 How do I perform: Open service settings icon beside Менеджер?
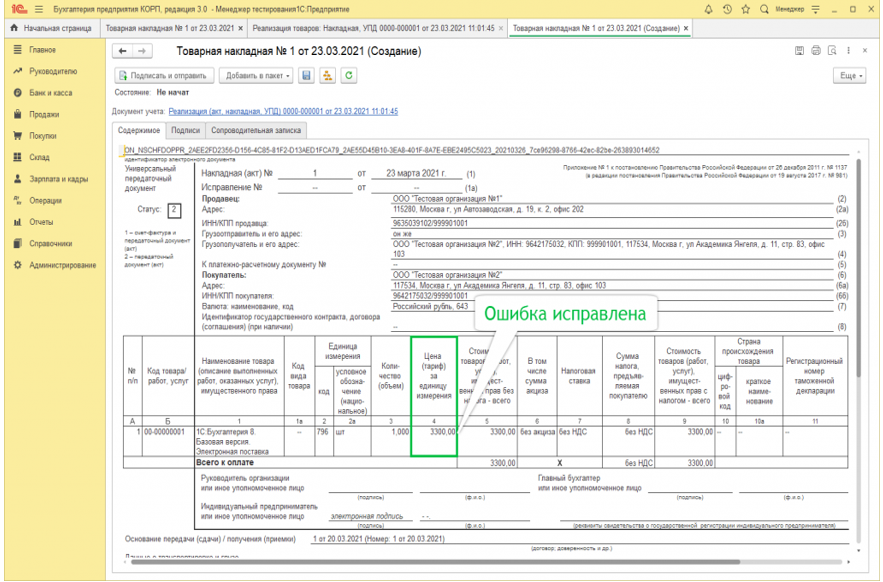click(815, 9)
